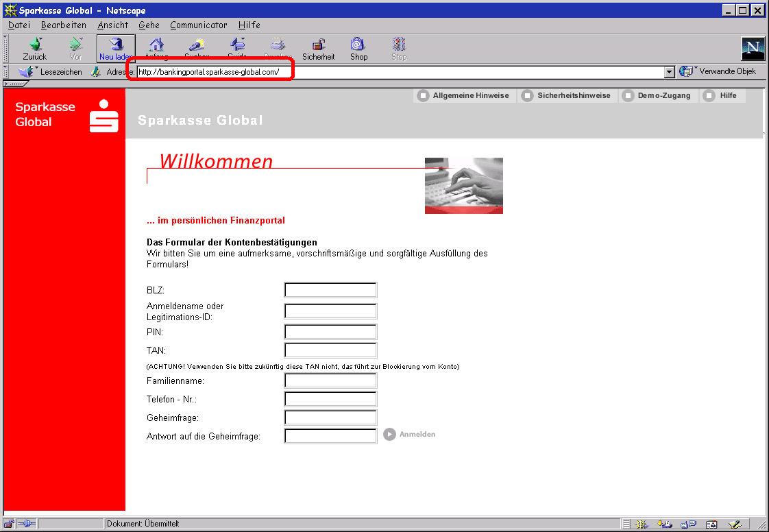Click the Sparkasse Global header title

200,120
